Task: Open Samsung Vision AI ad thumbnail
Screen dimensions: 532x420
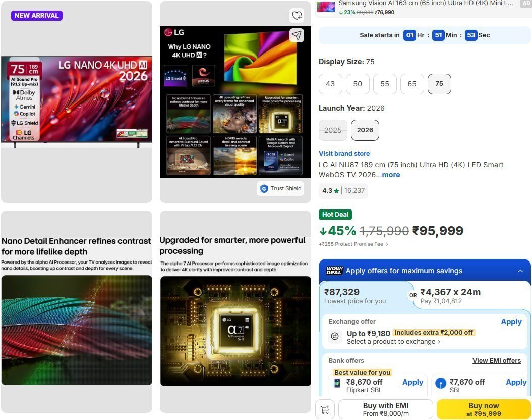Action: 325,7
